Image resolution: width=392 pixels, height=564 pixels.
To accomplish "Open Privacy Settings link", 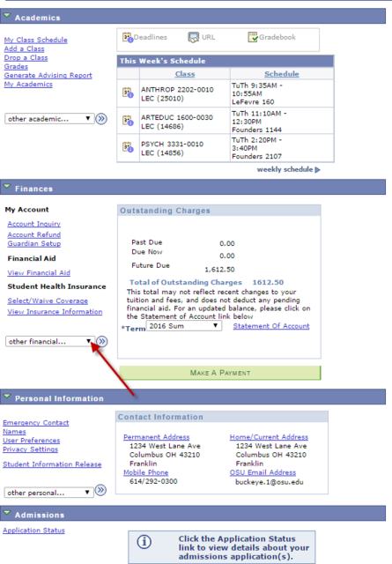I will [x=30, y=449].
